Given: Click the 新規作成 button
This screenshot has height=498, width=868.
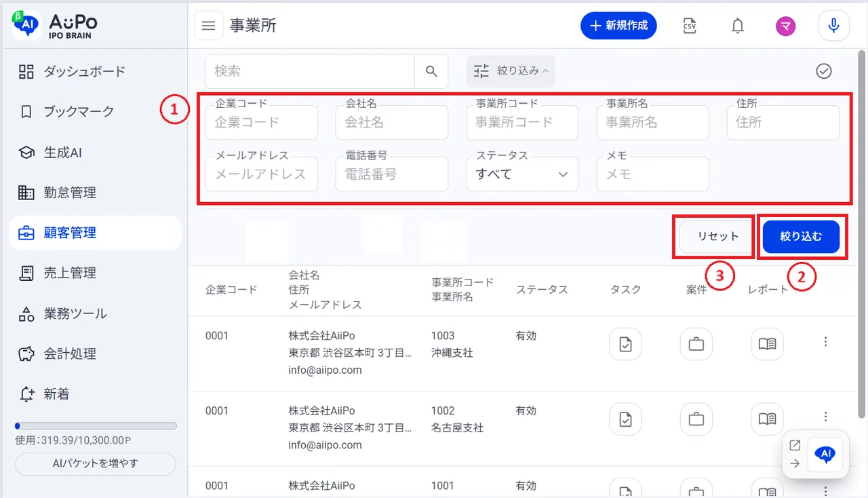Looking at the screenshot, I should 618,26.
